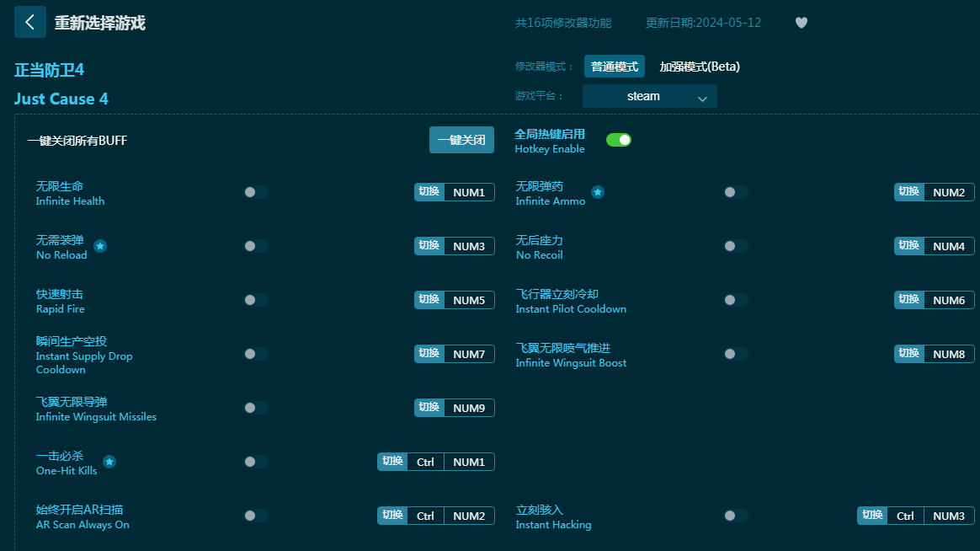Screen dimensions: 980x551
Task: Click 切换 button for Infinite Health
Action: [429, 192]
